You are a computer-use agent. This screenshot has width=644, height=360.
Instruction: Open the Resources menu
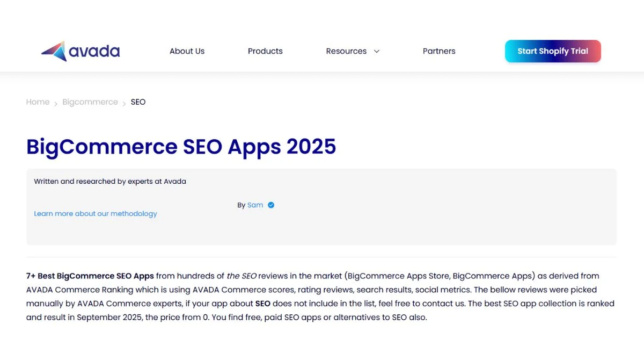point(346,51)
